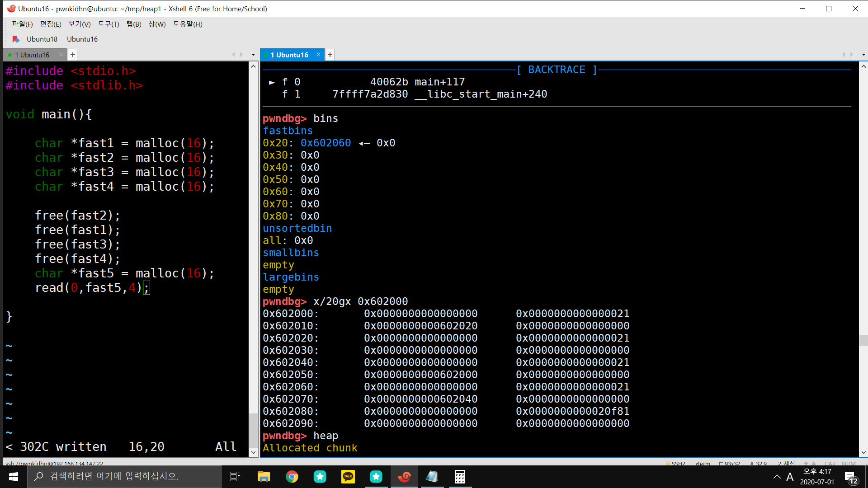Click the 'x/20gx 0x602000' command text
This screenshot has height=488, width=868.
pos(360,301)
